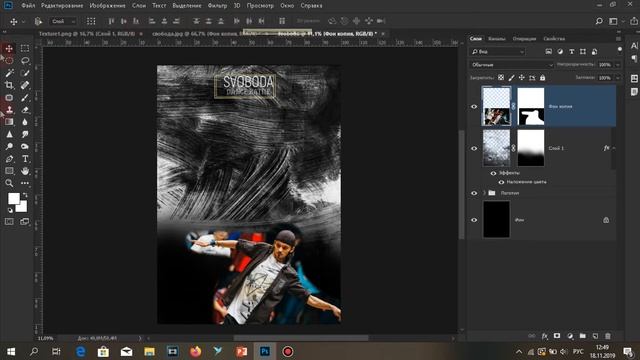This screenshot has width=640, height=360.
Task: Select the Фон копия layer mask thumbnail
Action: (x=531, y=107)
